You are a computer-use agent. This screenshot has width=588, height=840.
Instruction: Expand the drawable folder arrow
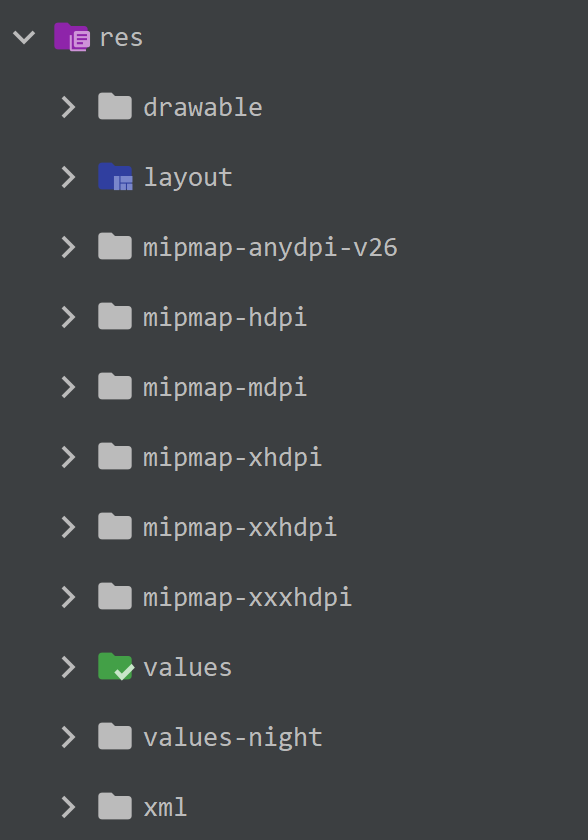click(x=68, y=107)
